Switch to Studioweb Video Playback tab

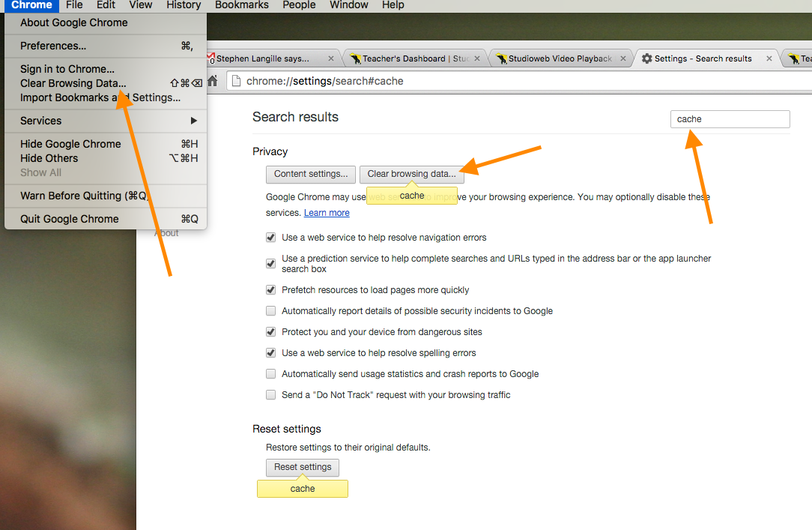click(560, 58)
